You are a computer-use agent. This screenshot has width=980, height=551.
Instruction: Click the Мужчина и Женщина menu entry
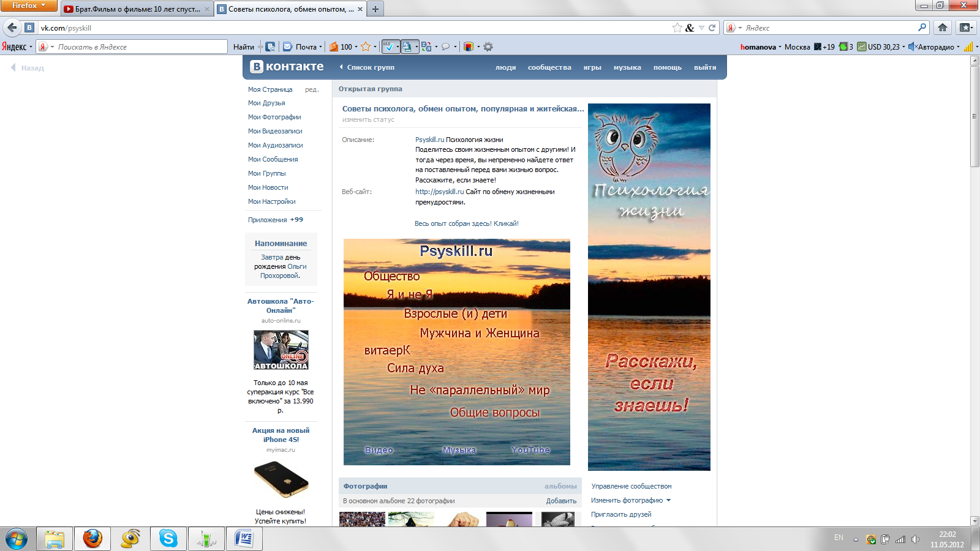(480, 333)
